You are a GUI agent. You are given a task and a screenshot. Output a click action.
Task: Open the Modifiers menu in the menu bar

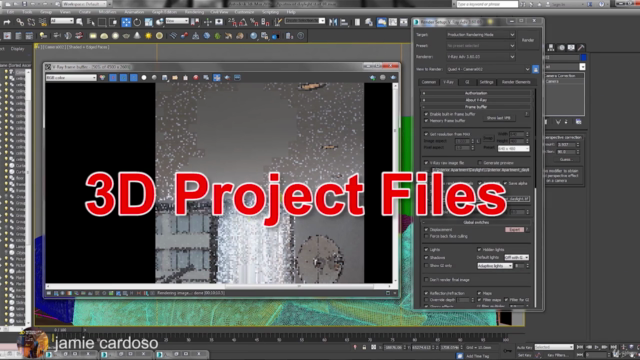(x=107, y=12)
